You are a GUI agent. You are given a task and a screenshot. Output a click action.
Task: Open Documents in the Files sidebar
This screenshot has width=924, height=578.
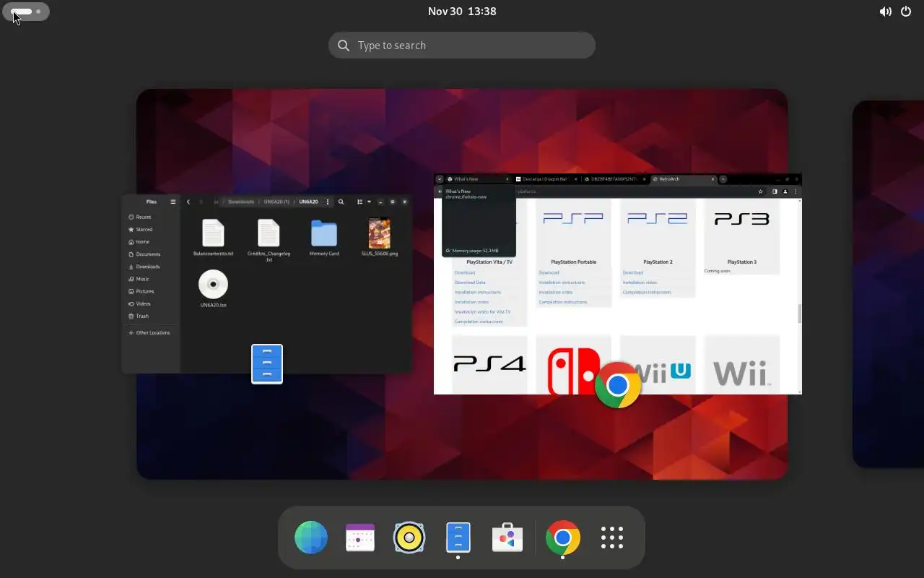pos(151,254)
